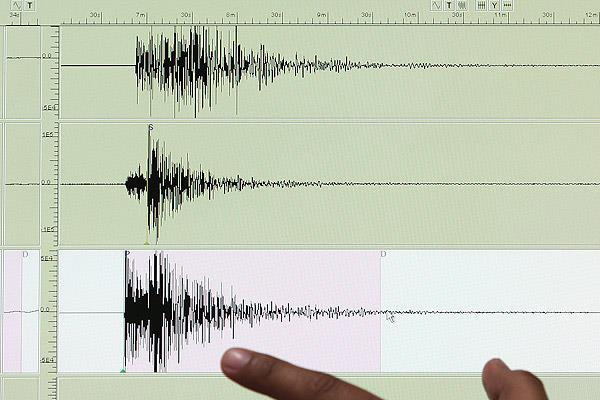This screenshot has height=400, width=600.
Task: Click the 7m label on time ruler
Action: point(141,15)
